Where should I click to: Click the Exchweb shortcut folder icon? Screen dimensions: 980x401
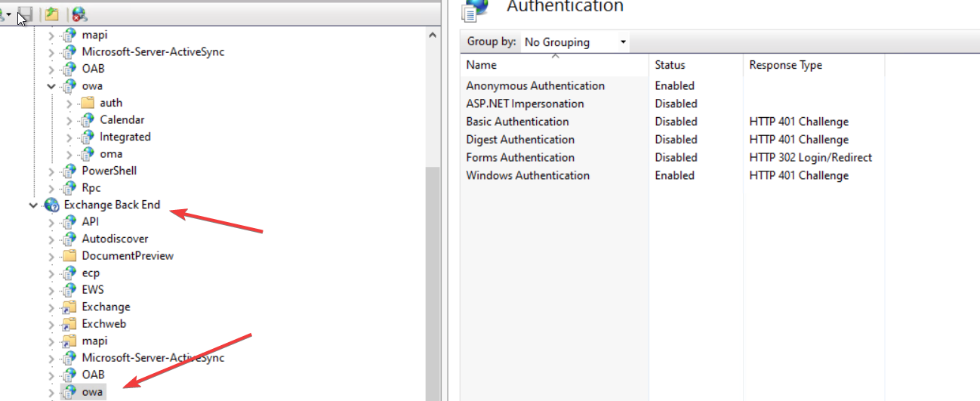point(69,323)
